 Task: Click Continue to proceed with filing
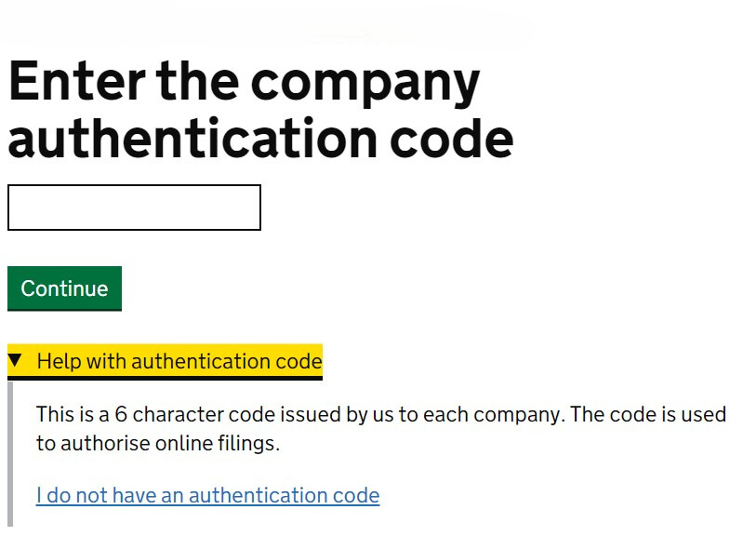click(x=64, y=288)
